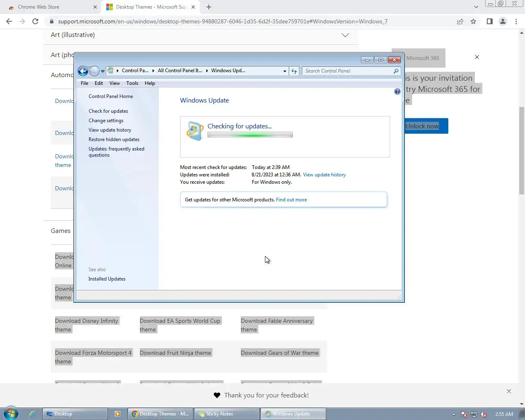The image size is (525, 420).
Task: Open Download Gears of War theme
Action: 280,353
